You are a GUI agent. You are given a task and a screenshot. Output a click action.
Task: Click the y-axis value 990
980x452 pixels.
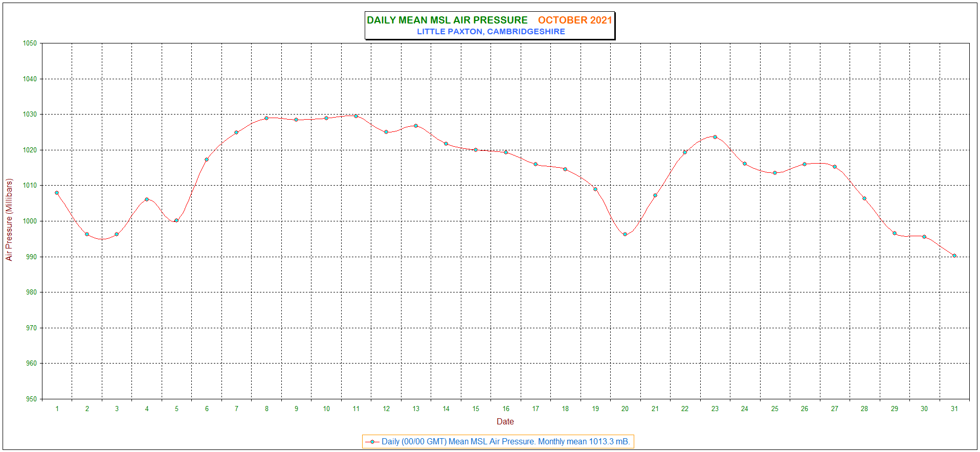(32, 257)
